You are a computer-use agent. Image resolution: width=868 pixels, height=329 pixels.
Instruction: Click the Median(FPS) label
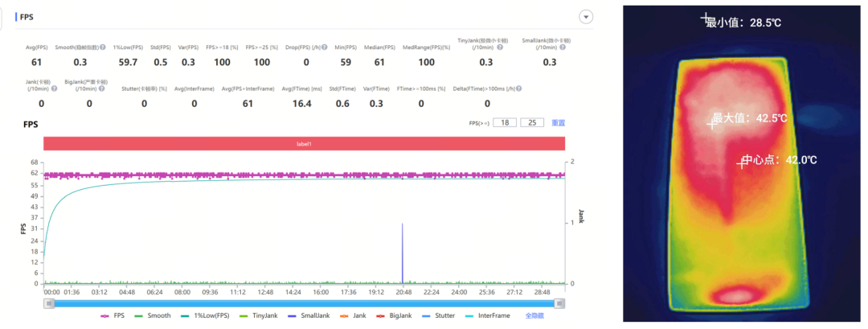point(379,47)
